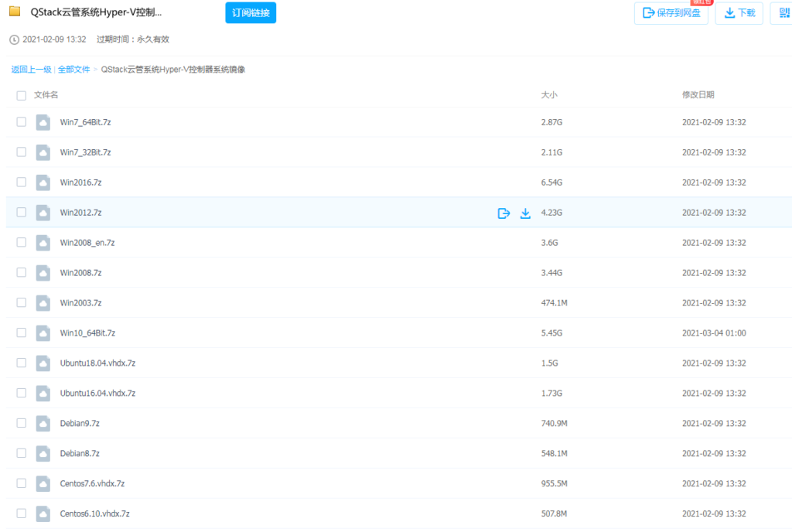
Task: Click the file icon for Win7_32Bit.7z
Action: click(x=43, y=152)
